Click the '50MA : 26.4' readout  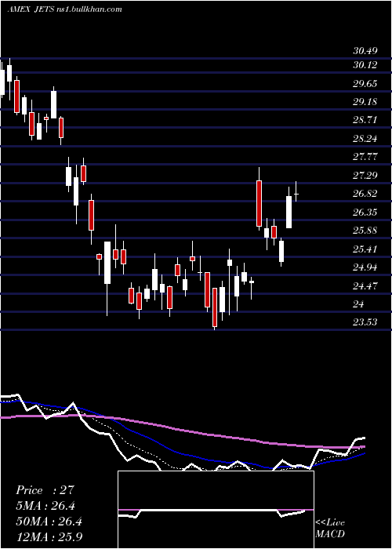(x=49, y=522)
